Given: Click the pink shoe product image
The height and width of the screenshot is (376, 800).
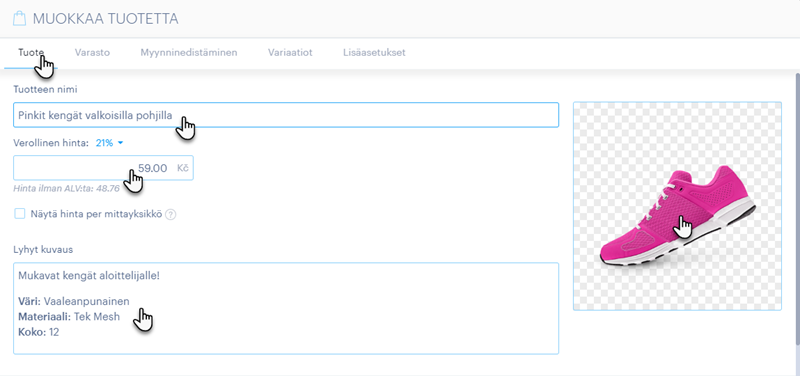Looking at the screenshot, I should tap(677, 206).
